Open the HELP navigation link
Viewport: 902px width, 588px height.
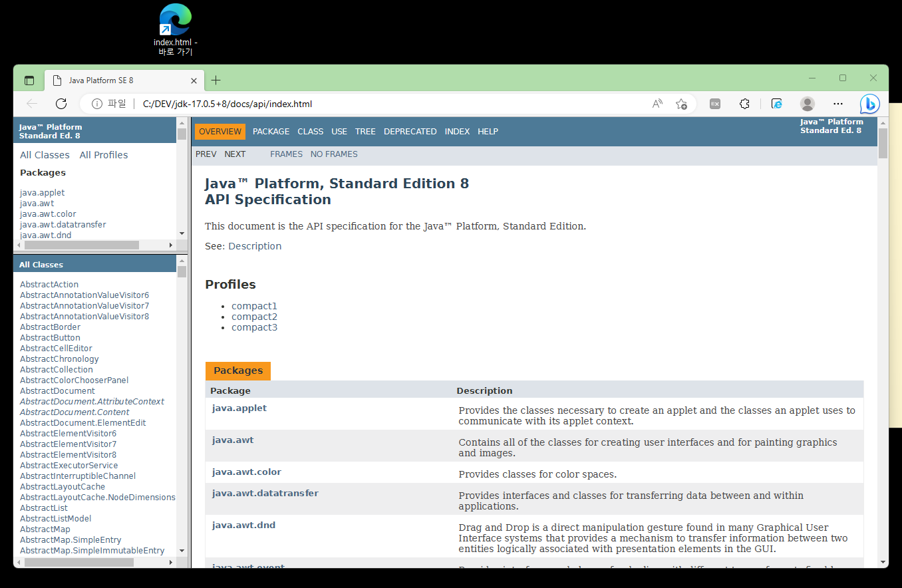pos(488,132)
